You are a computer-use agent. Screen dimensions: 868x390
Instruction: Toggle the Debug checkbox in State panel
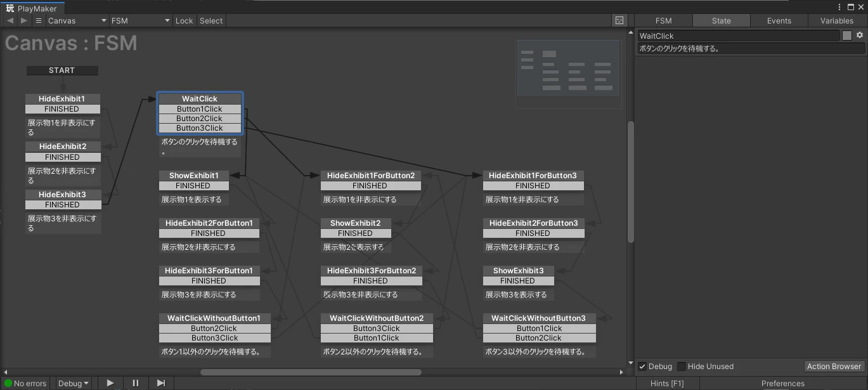(x=642, y=367)
